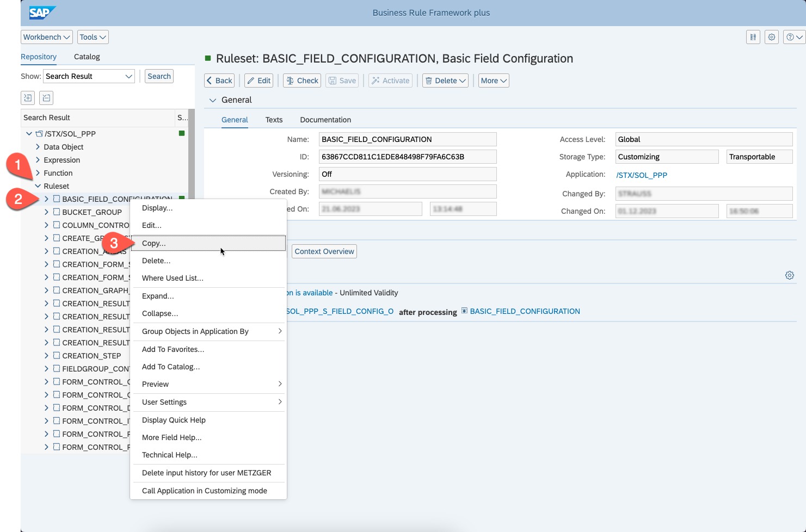The height and width of the screenshot is (532, 806).
Task: Switch to the Catalog tab
Action: point(87,57)
